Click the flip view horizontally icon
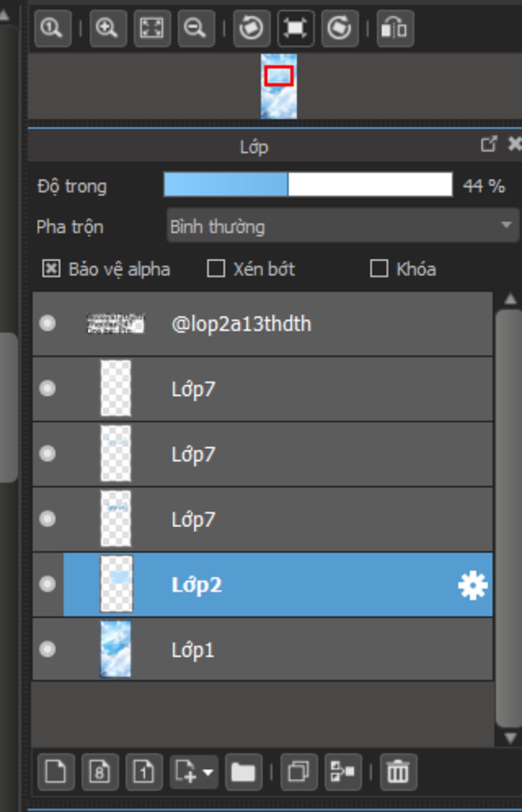 coord(395,28)
